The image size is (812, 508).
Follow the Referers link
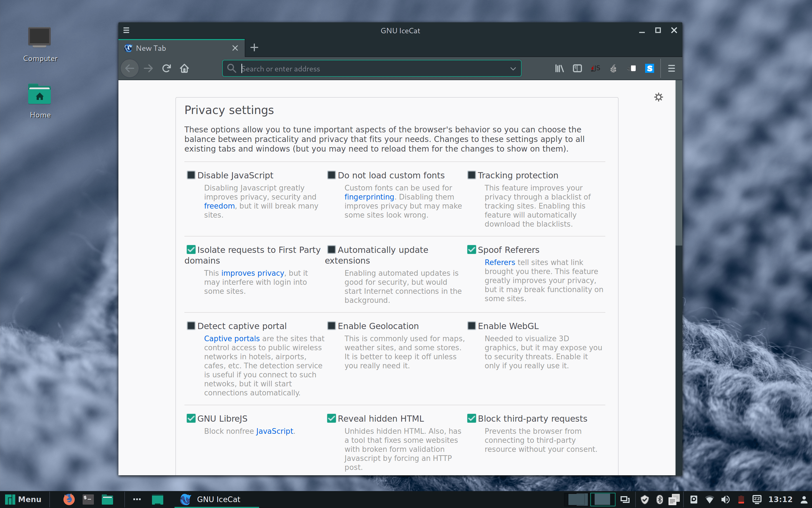[500, 262]
